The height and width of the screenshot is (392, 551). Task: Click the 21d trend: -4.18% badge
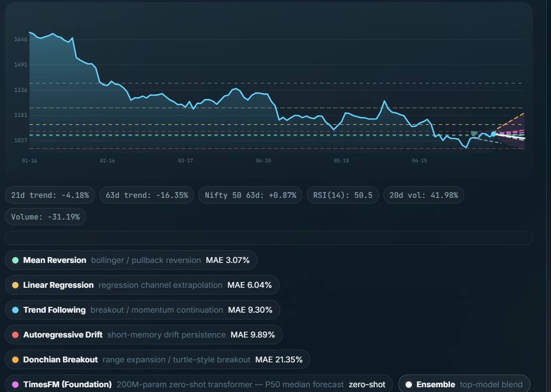(x=50, y=195)
